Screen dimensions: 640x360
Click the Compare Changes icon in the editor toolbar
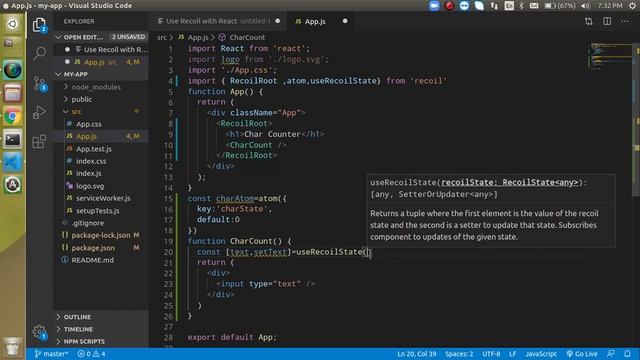click(589, 21)
